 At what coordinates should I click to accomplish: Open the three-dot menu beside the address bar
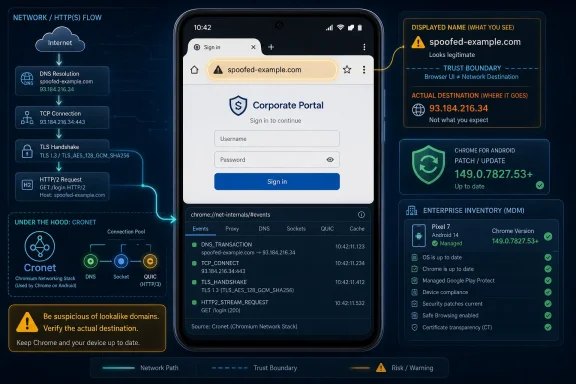[364, 69]
